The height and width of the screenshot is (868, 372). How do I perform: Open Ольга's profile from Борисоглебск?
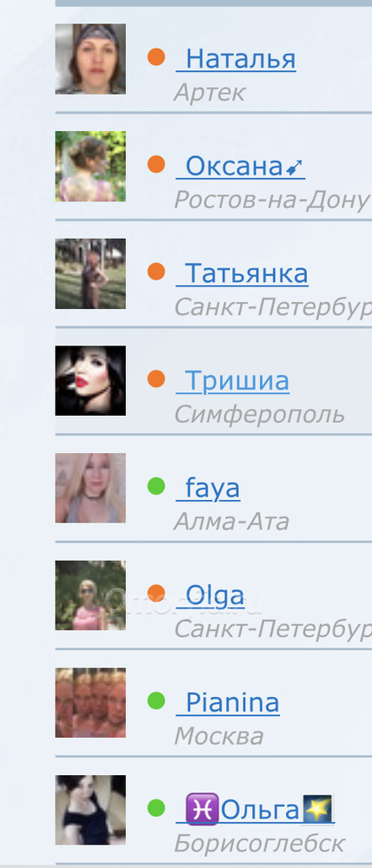click(255, 811)
